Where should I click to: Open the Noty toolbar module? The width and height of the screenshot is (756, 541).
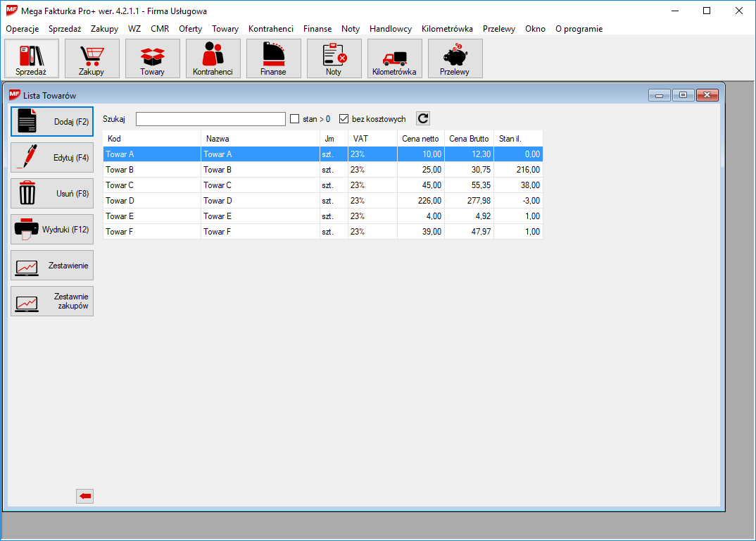(x=334, y=58)
